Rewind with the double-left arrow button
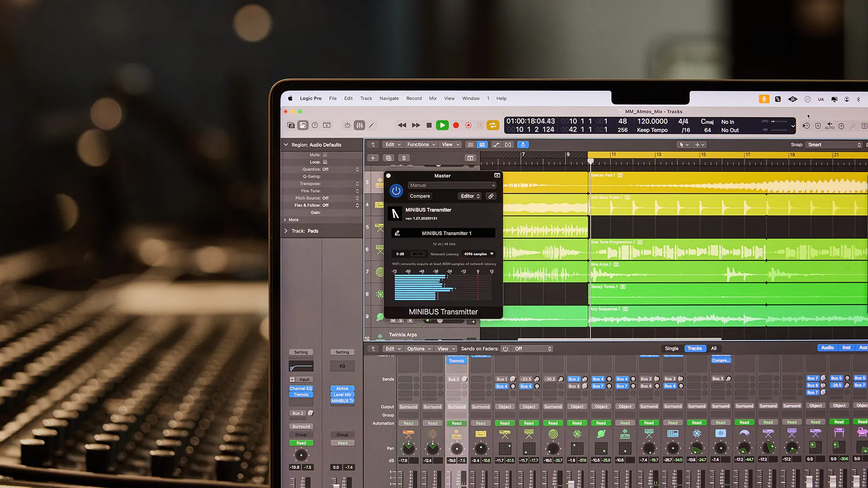The image size is (868, 488). pyautogui.click(x=402, y=125)
